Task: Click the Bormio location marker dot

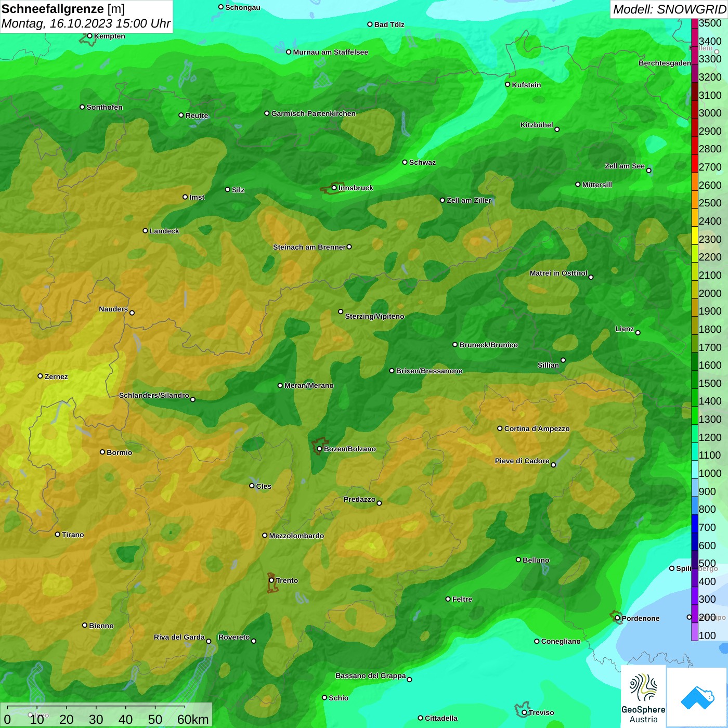Action: point(102,452)
